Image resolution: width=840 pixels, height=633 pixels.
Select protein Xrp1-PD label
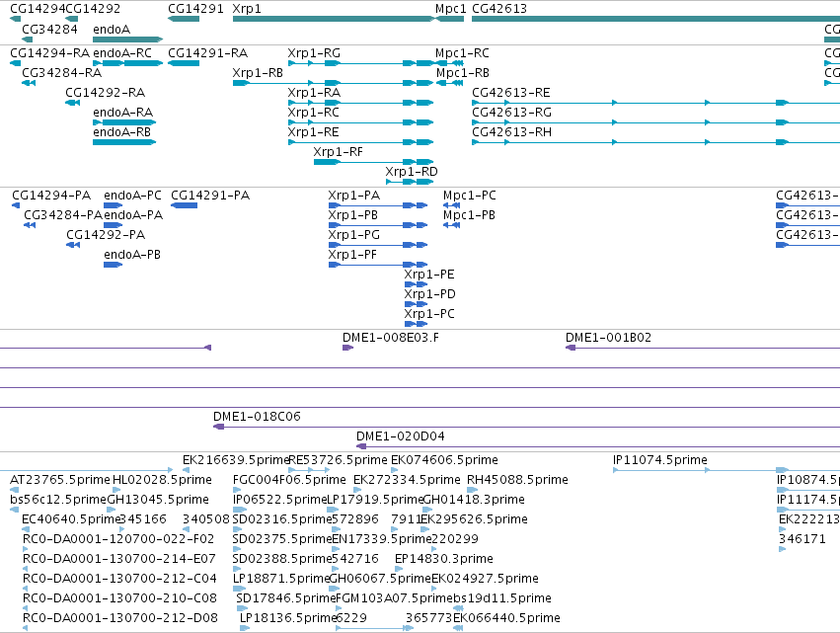[x=429, y=295]
